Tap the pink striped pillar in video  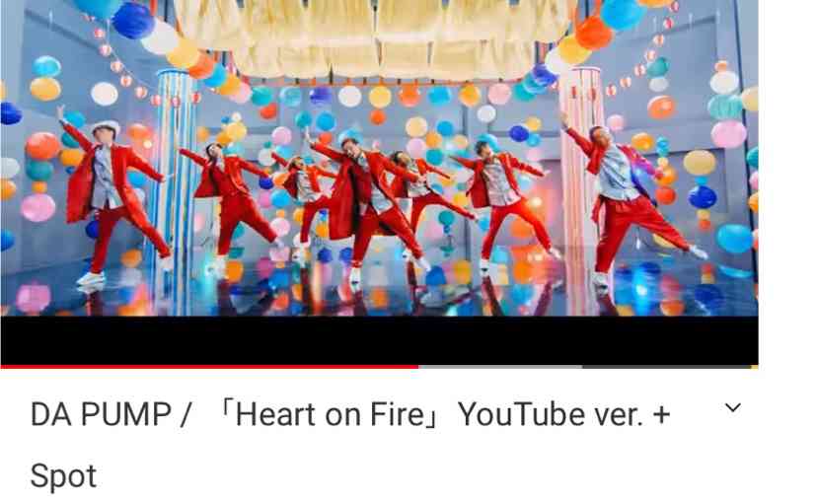(x=579, y=190)
